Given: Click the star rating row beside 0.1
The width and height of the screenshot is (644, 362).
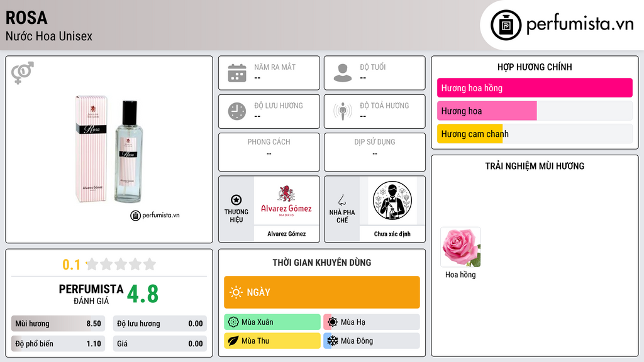Looking at the screenshot, I should [121, 264].
